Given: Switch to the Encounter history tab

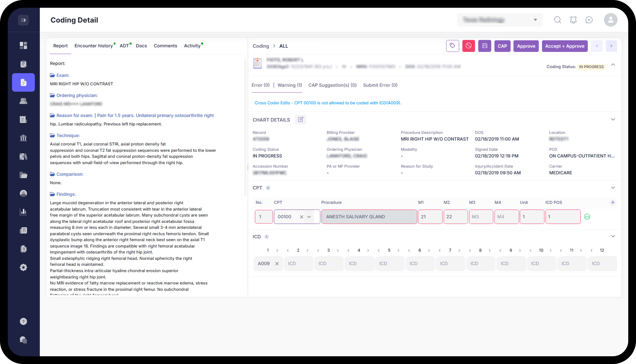Looking at the screenshot, I should (94, 46).
